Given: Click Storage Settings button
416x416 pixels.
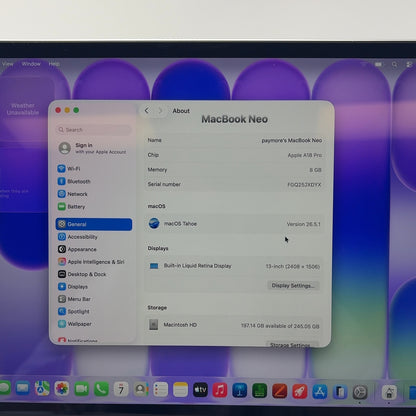Looking at the screenshot, I should pyautogui.click(x=290, y=345).
